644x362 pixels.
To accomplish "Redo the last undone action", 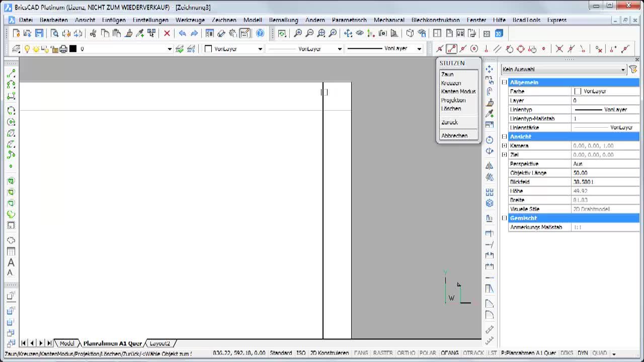I will (194, 33).
